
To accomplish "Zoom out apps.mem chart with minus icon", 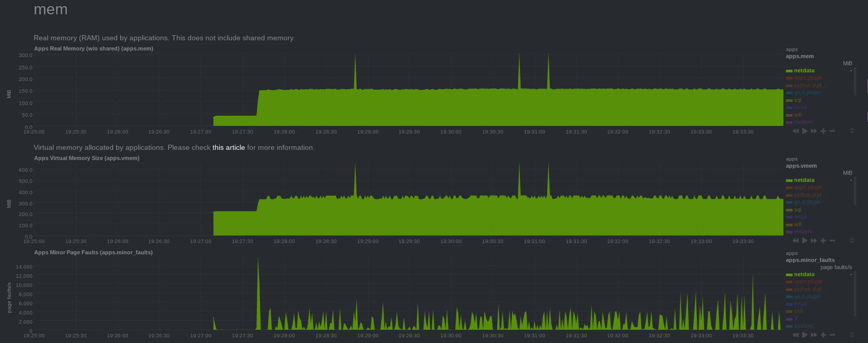I will pos(832,131).
